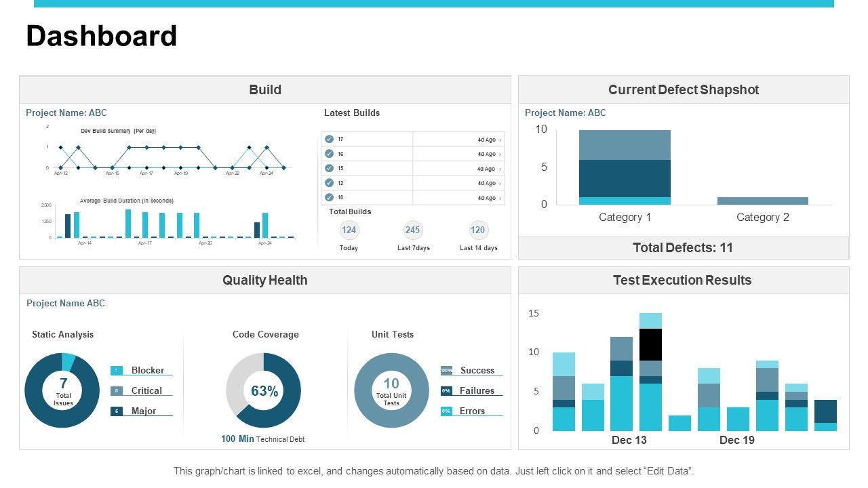Select the 120 Last 14 days circle

click(478, 230)
